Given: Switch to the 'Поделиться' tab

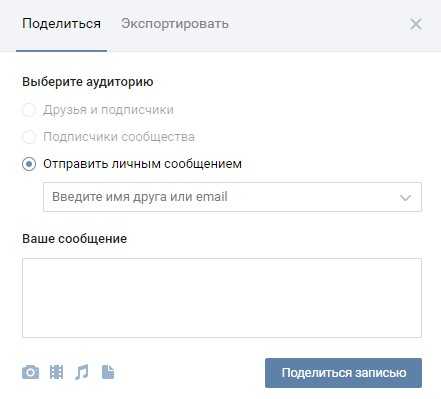Looking at the screenshot, I should tap(61, 24).
